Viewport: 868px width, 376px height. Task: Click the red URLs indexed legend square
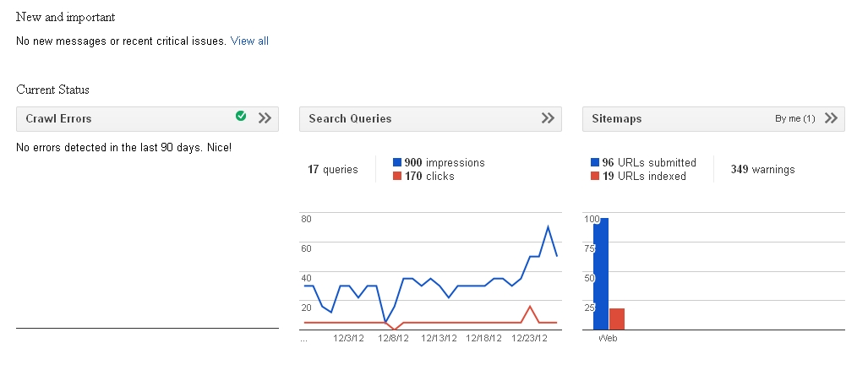click(x=595, y=176)
